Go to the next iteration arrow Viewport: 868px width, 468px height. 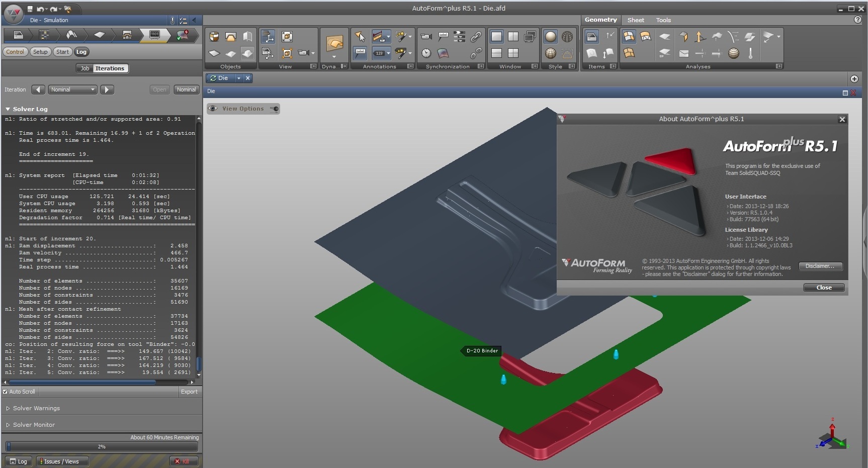click(x=107, y=89)
